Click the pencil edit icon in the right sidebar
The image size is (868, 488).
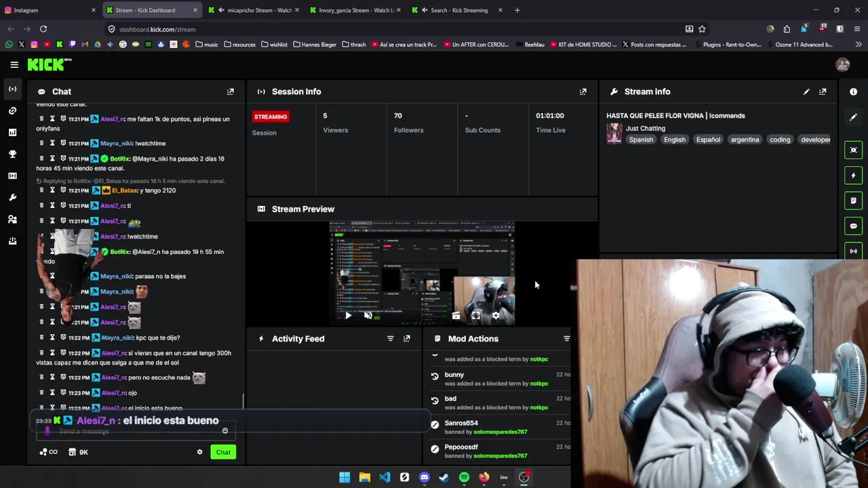[853, 117]
